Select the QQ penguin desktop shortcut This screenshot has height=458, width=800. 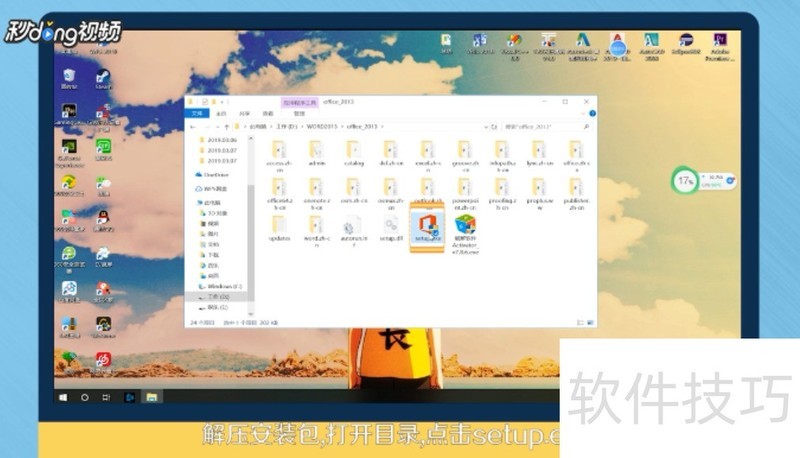pos(103,221)
